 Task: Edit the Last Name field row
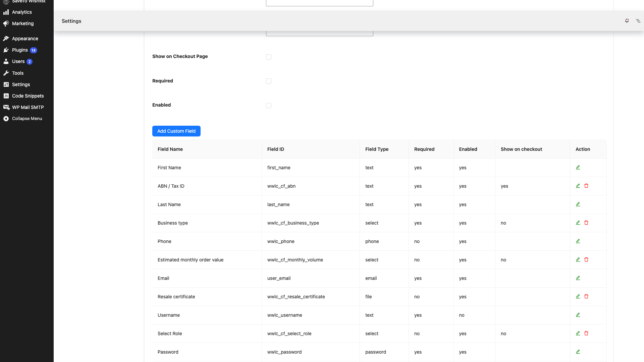[x=578, y=204]
